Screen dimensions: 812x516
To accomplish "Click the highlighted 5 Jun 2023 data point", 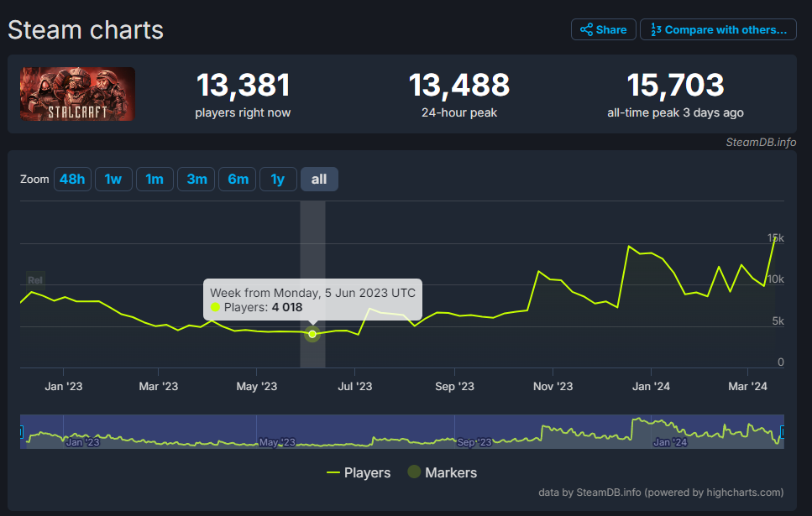I will 312,334.
